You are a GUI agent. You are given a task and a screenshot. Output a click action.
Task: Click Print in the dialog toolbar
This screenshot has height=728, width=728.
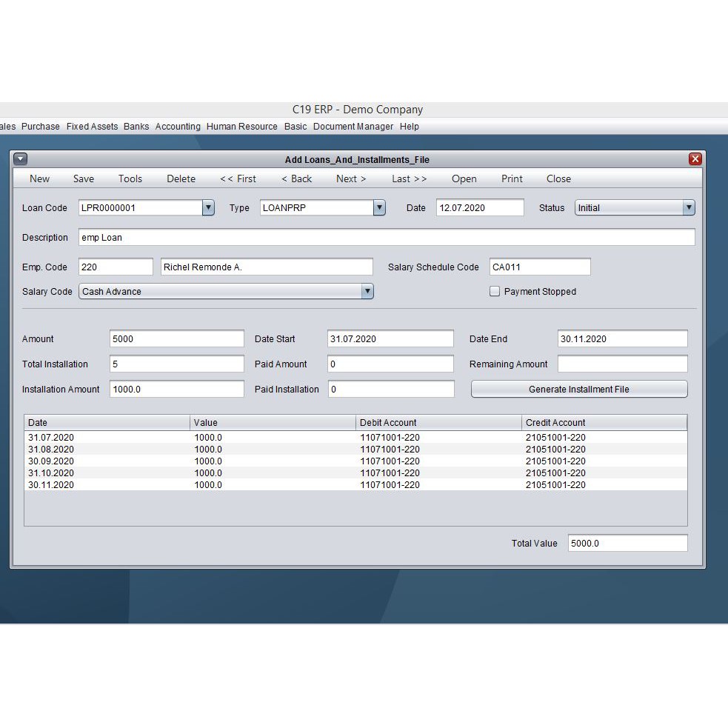pos(512,178)
